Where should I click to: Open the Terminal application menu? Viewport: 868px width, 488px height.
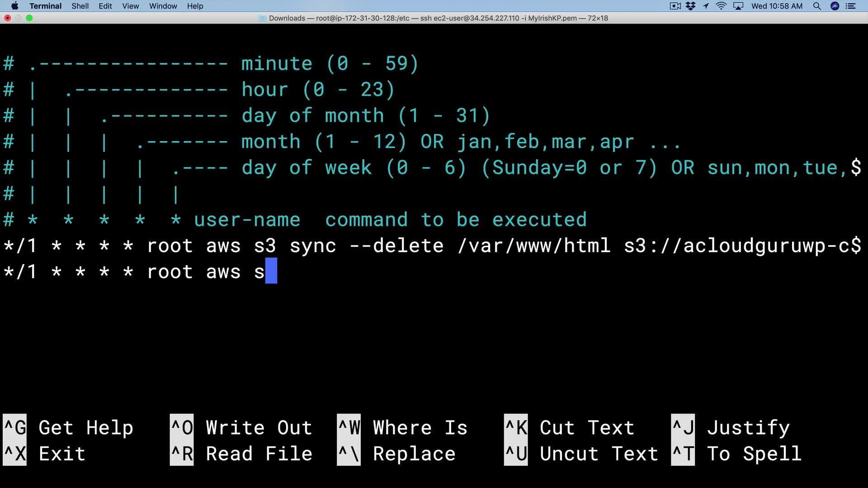[45, 6]
